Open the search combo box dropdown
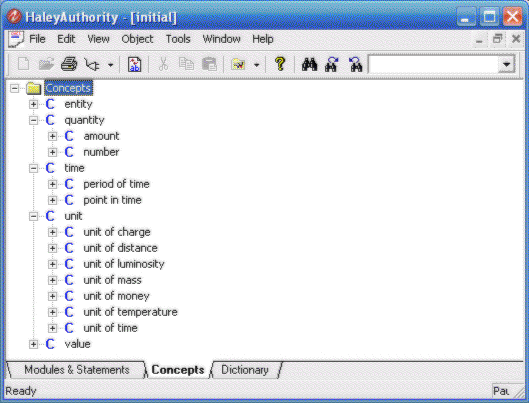This screenshot has width=529, height=403. point(506,64)
